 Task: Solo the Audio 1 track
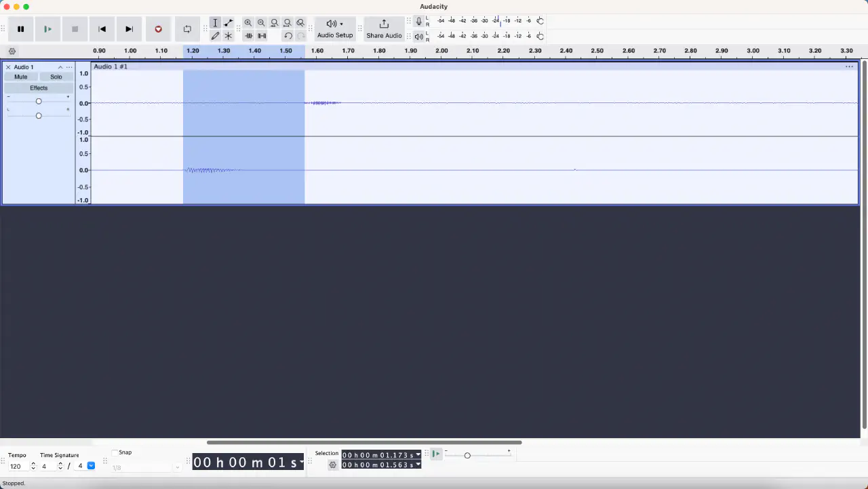(56, 77)
